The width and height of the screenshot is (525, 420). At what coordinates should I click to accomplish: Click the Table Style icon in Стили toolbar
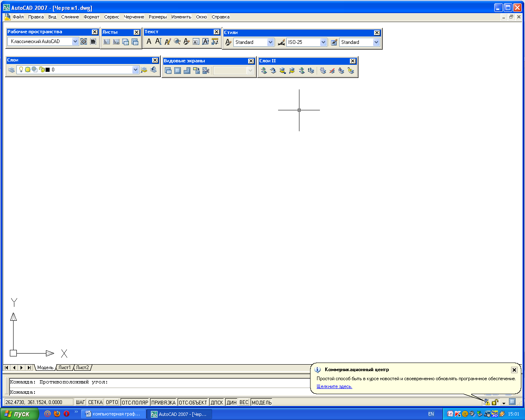click(334, 42)
